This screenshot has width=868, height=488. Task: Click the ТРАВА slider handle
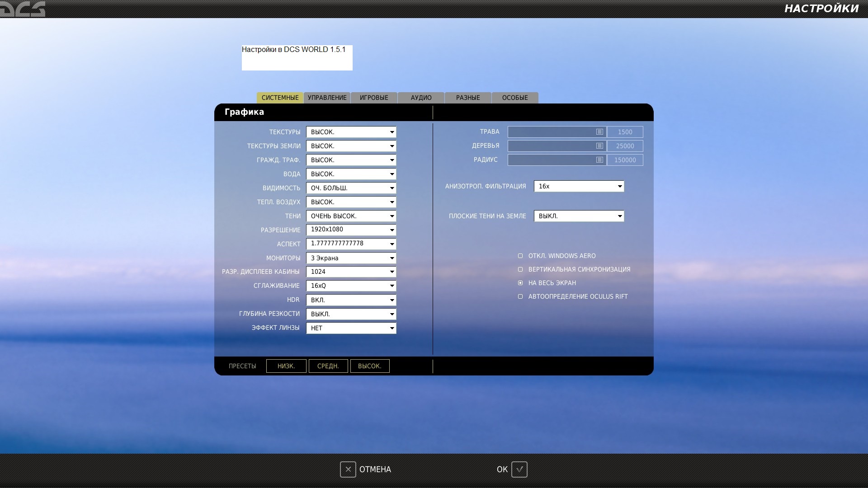click(x=599, y=132)
